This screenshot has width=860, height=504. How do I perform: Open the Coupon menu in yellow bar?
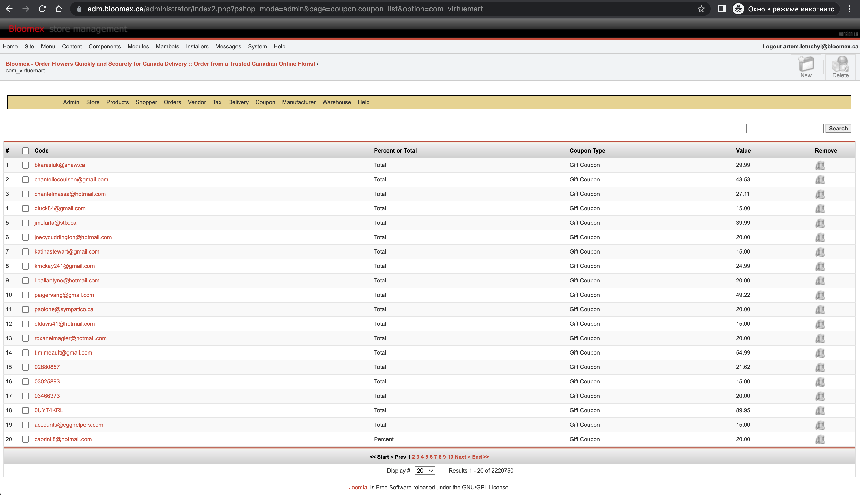[265, 102]
